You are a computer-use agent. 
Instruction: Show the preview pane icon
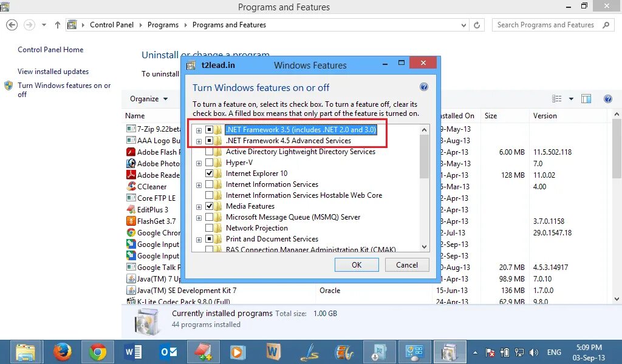(586, 99)
